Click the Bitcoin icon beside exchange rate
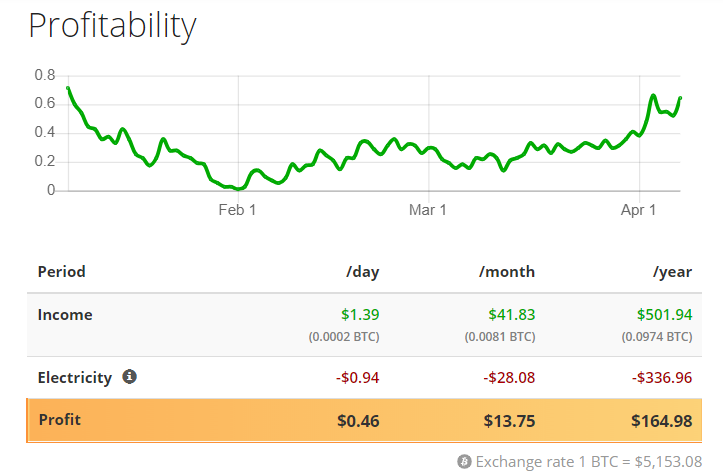The height and width of the screenshot is (475, 723). 464,461
